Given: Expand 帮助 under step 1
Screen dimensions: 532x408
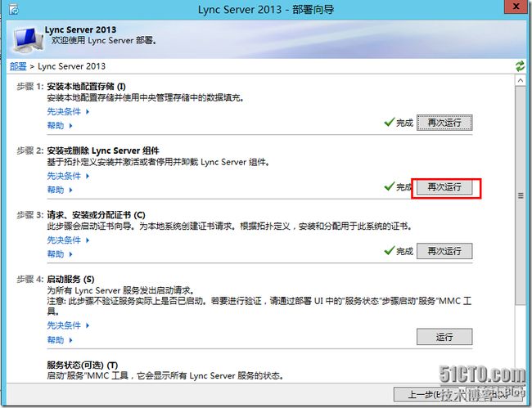Looking at the screenshot, I should pyautogui.click(x=60, y=126).
